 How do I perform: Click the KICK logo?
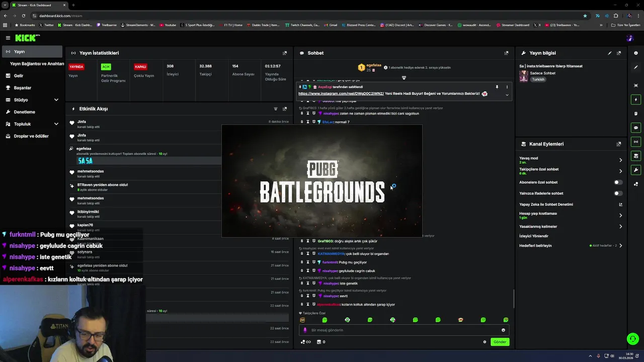tap(27, 38)
